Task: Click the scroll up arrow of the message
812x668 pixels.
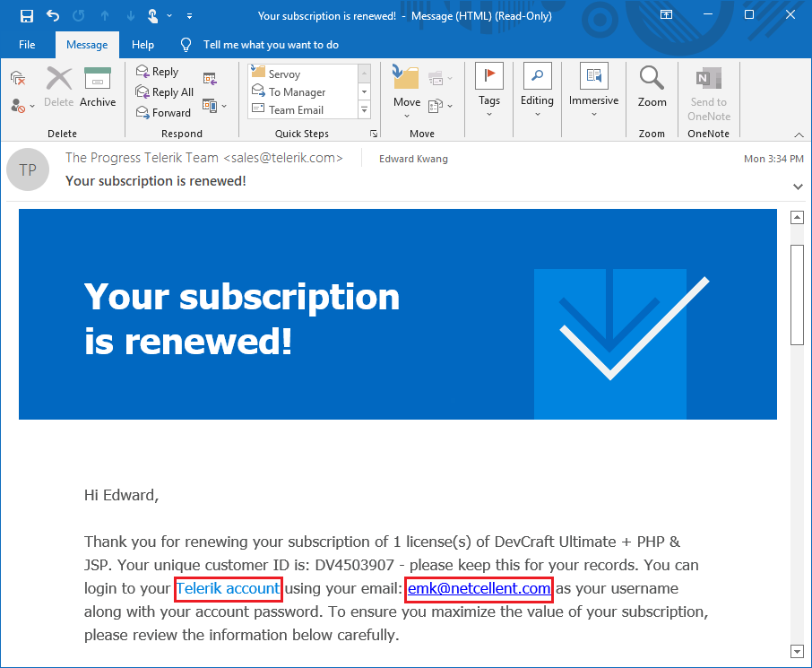Action: pyautogui.click(x=797, y=218)
